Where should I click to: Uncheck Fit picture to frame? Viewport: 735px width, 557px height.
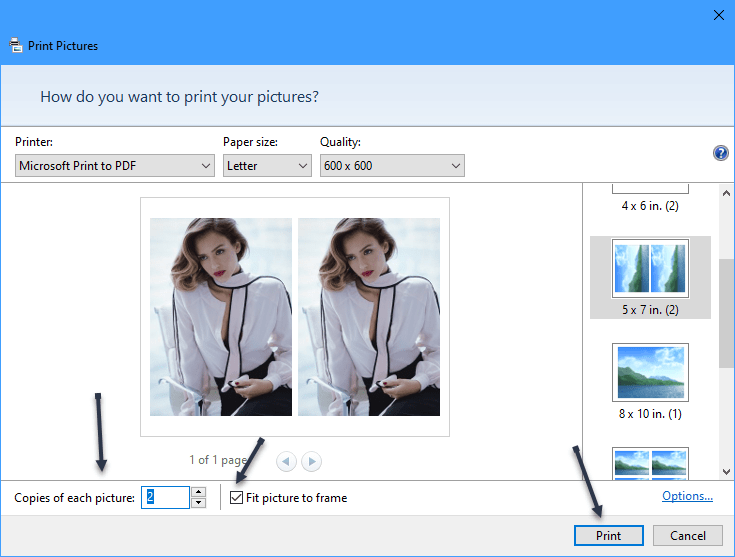click(x=237, y=498)
